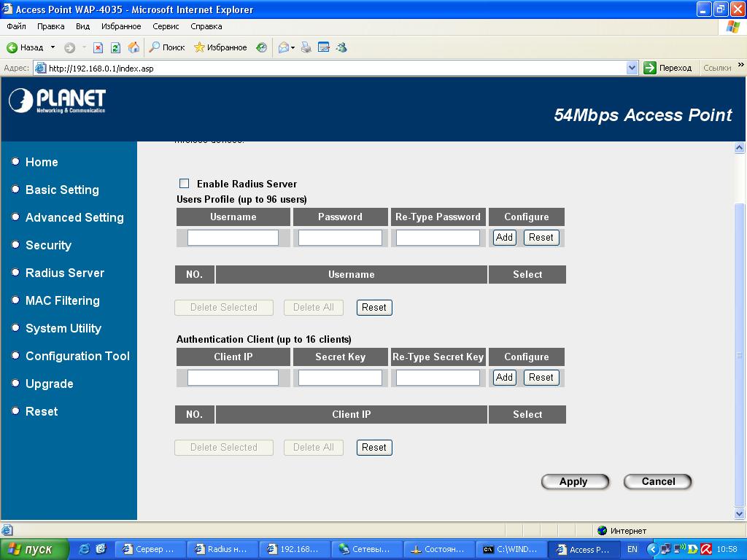Open Поиск search magnifier in toolbar
747x560 pixels.
155,47
